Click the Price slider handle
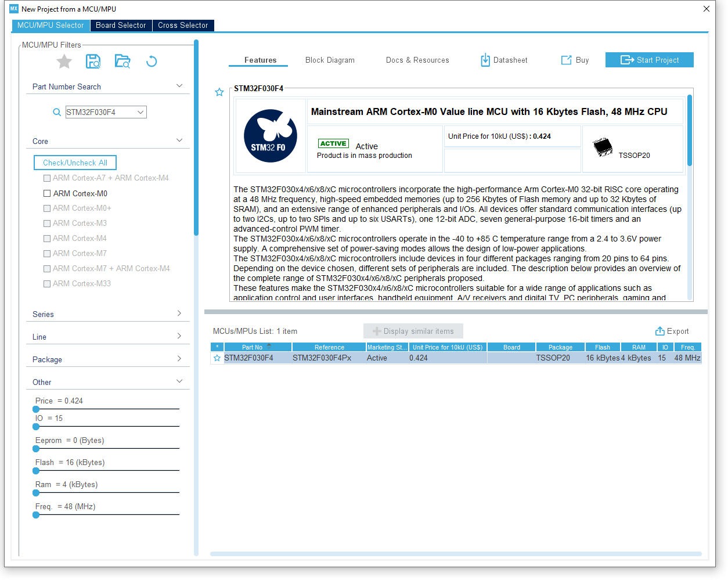This screenshot has width=728, height=580. click(36, 409)
